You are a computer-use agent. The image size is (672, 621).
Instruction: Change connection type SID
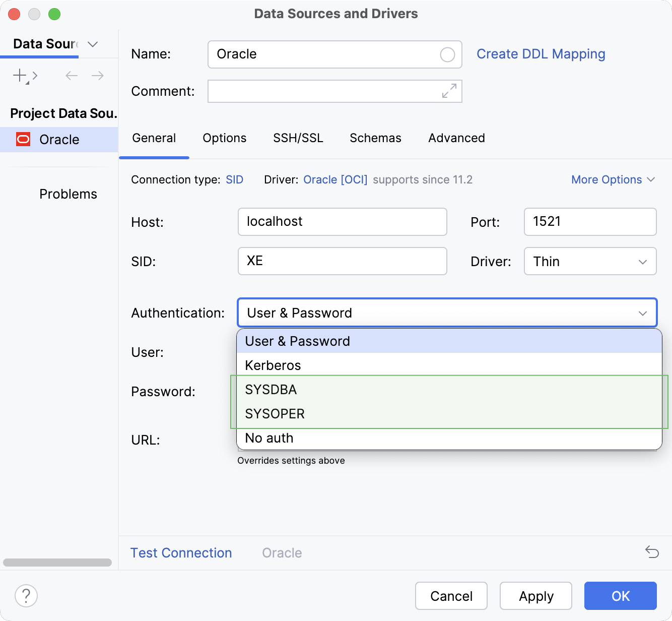[x=234, y=179]
